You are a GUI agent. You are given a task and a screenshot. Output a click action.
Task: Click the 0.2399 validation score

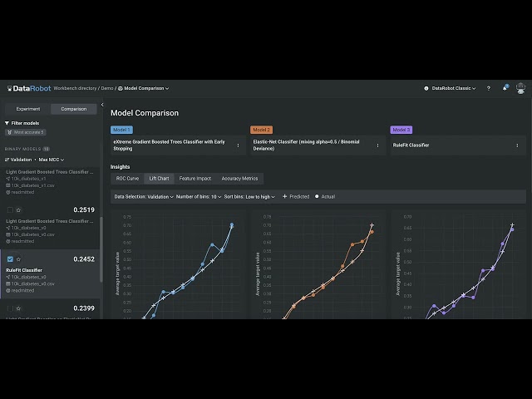coord(84,308)
